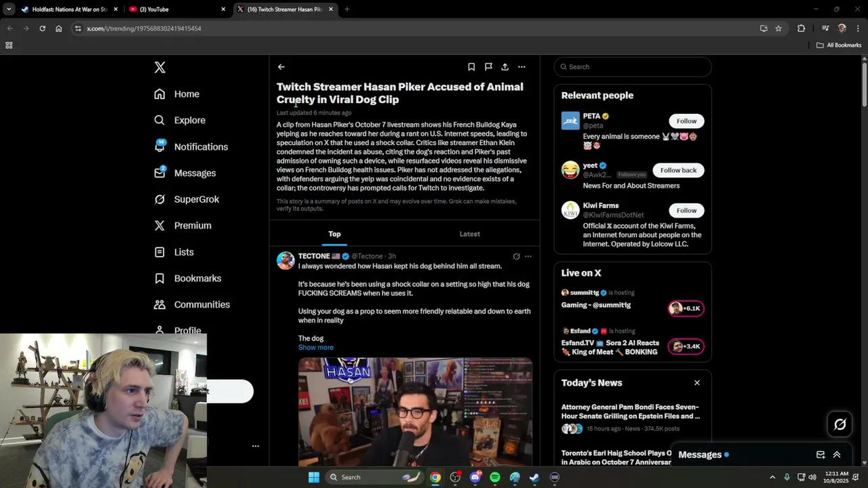Screen dimensions: 868x488
Task: Open the apps grid in bookmarks bar
Action: [9, 45]
